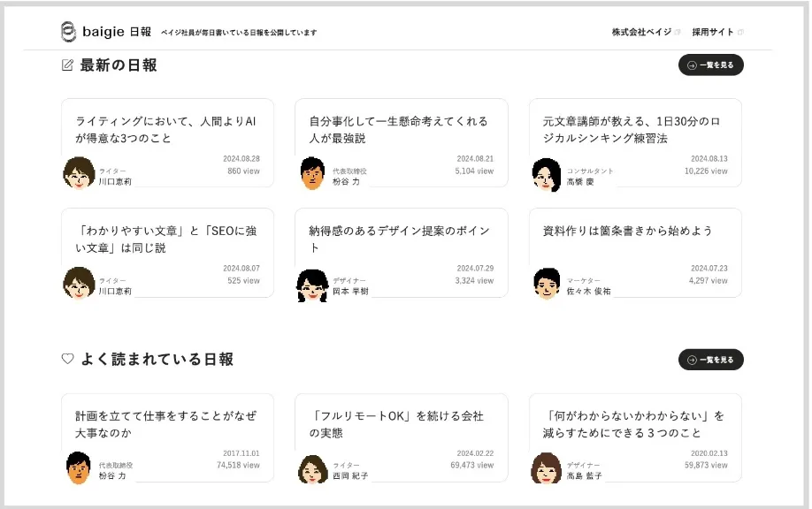Click 一覧を見る button in 最新の日報 section
This screenshot has width=812, height=509.
710,65
